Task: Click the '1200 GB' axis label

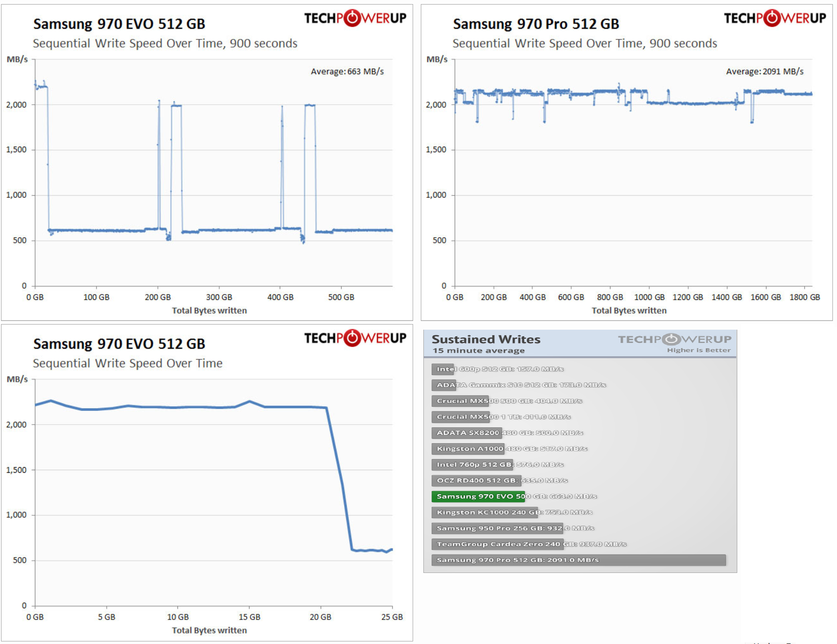Action: pos(688,297)
